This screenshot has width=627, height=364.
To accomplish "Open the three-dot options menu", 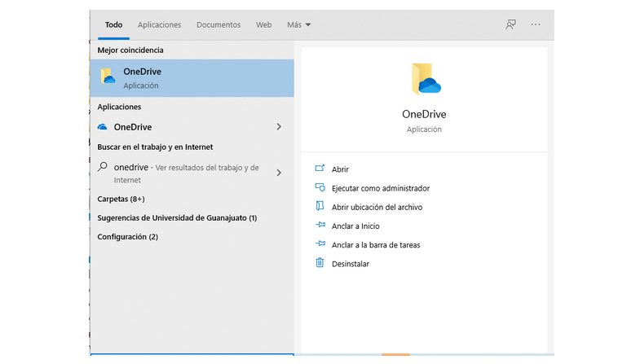I will [x=536, y=24].
